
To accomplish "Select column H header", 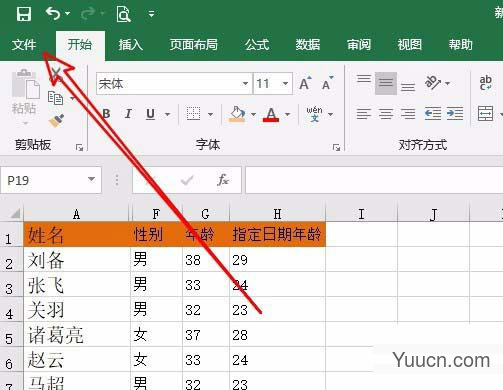I will (277, 214).
